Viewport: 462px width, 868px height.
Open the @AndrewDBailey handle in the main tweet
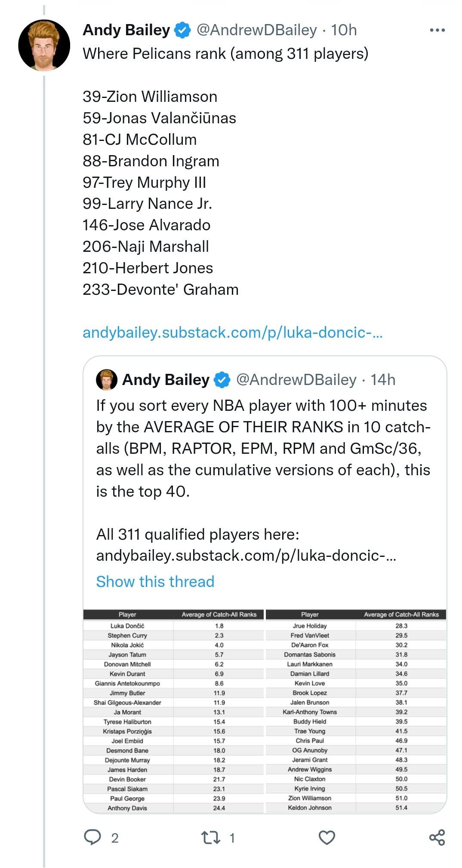[x=256, y=30]
